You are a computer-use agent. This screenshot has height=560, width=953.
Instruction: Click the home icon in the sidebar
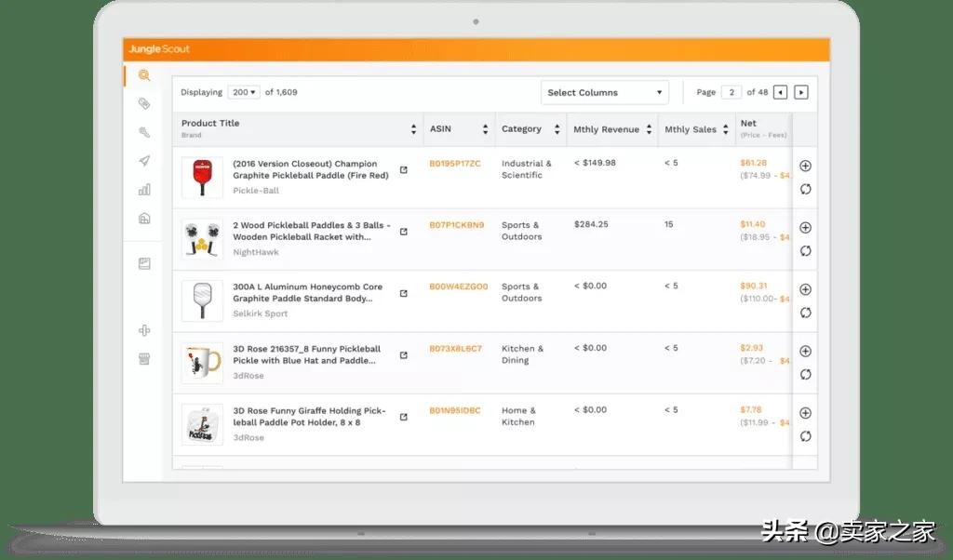coord(143,218)
